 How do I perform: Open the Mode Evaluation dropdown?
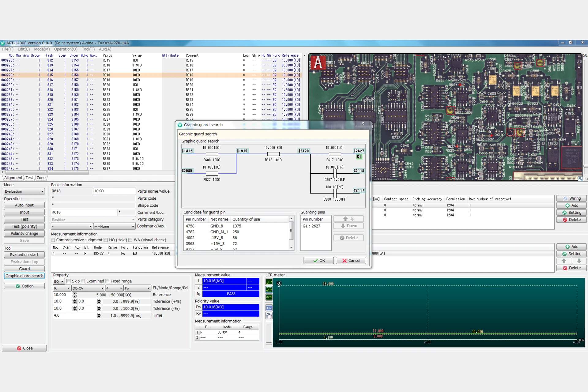(24, 191)
